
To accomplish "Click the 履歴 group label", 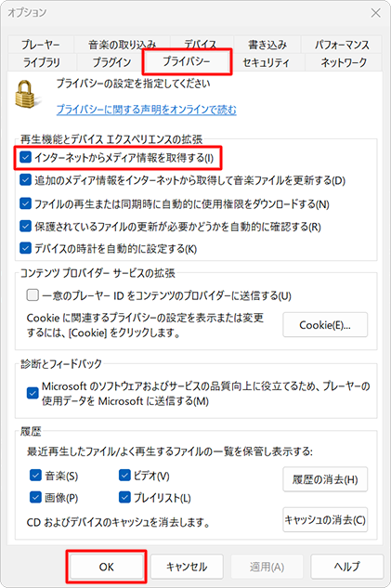I will click(x=31, y=432).
